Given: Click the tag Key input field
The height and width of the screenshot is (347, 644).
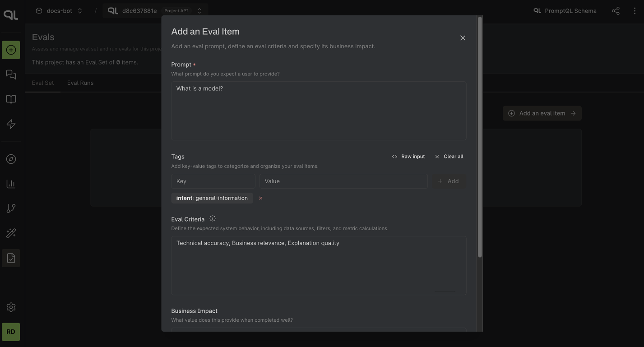Looking at the screenshot, I should (213, 181).
